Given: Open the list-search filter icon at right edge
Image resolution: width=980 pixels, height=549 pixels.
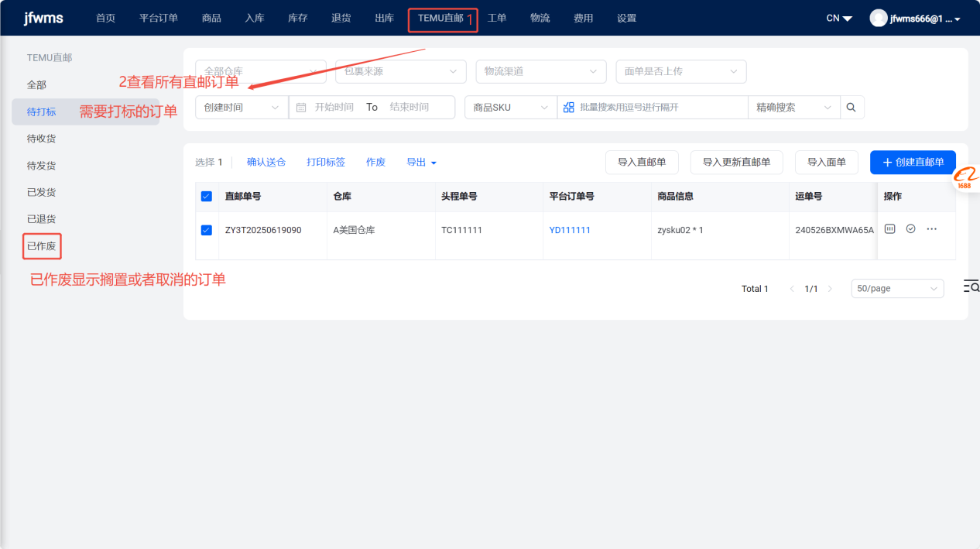Looking at the screenshot, I should tap(971, 287).
